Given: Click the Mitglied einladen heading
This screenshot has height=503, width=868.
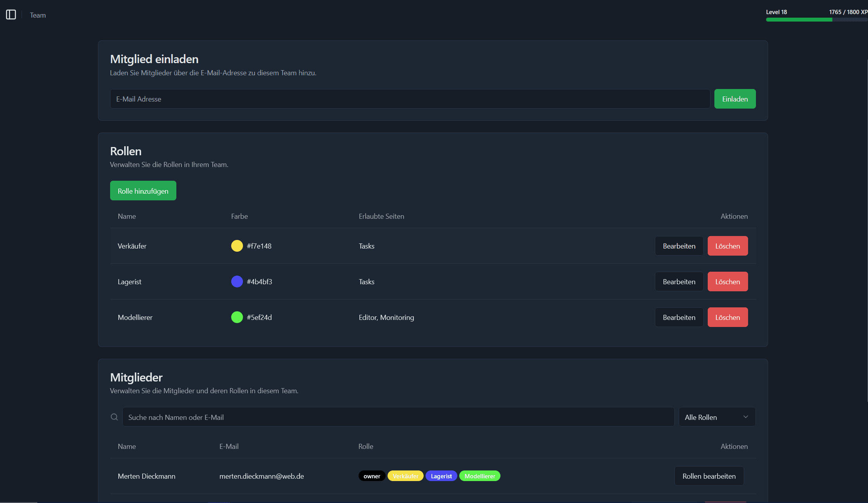Looking at the screenshot, I should point(154,59).
